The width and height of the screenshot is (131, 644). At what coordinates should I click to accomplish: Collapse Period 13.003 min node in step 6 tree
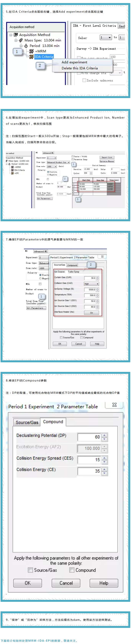[7, 164]
